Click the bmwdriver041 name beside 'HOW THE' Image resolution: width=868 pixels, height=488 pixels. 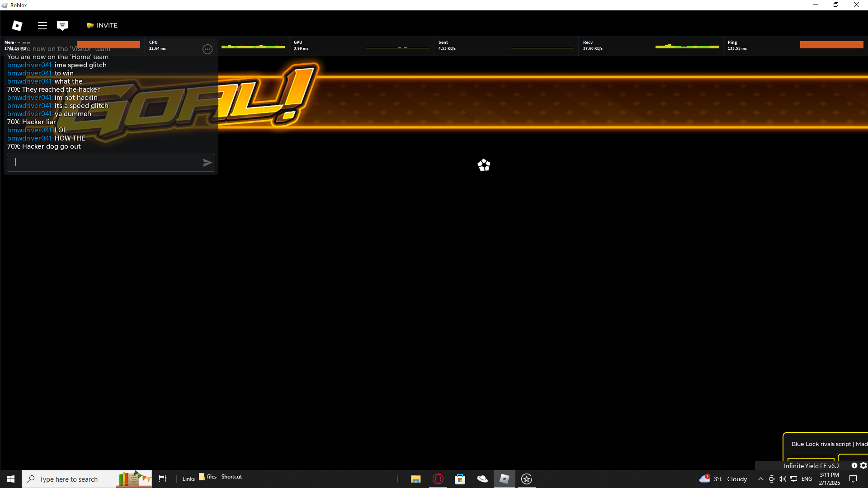29,138
